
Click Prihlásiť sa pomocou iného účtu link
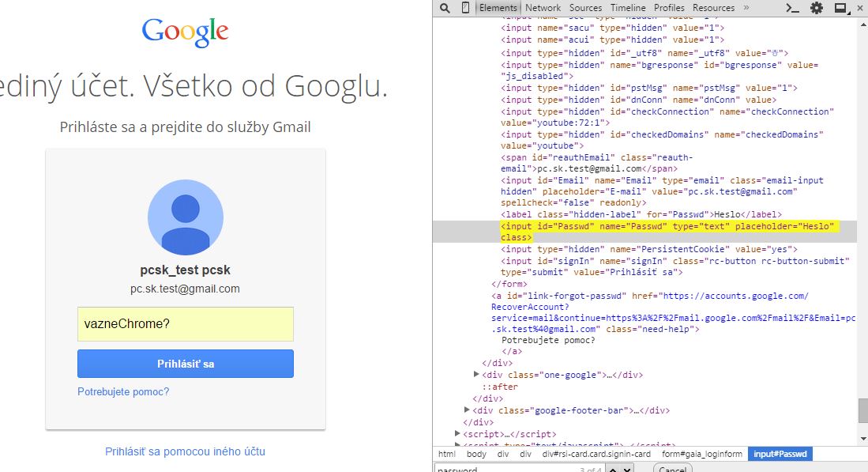click(185, 451)
